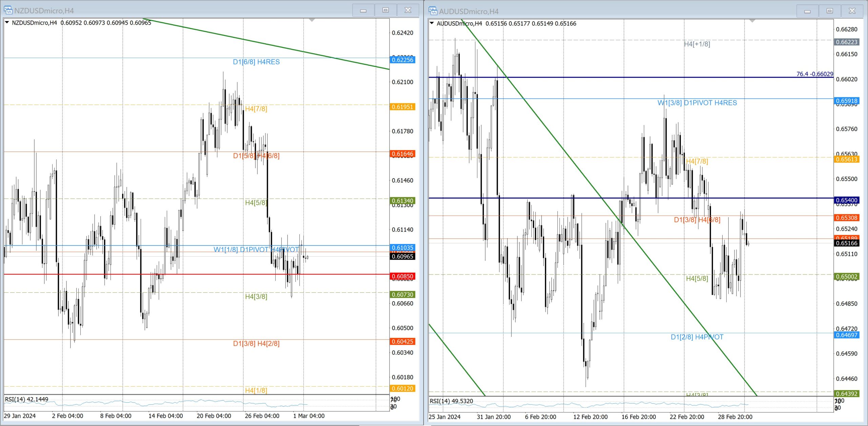Click the 76.4 -0.66029 Fibonacci level text

[x=814, y=74]
